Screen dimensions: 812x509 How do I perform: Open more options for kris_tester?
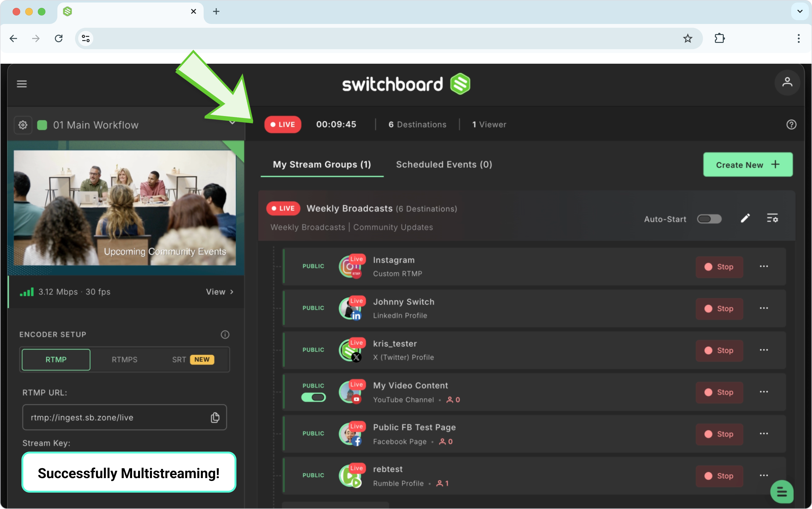(x=763, y=350)
